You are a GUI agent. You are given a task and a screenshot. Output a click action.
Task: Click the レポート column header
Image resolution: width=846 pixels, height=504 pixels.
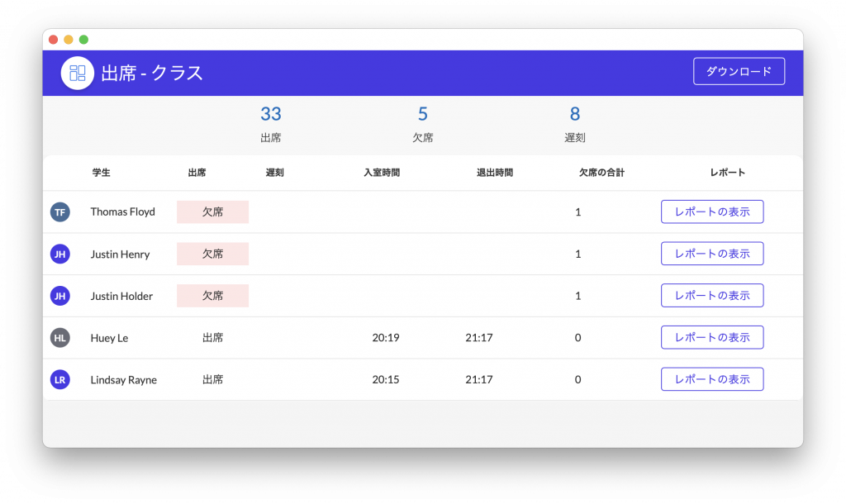(727, 173)
